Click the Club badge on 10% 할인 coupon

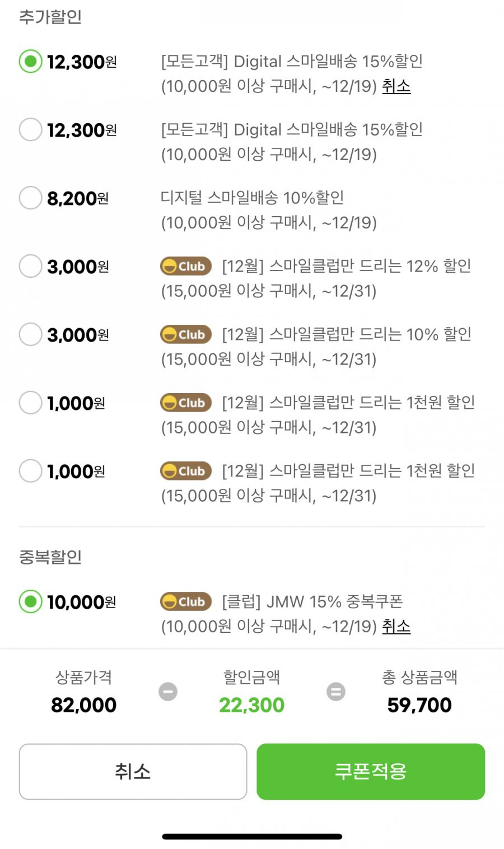coord(186,334)
